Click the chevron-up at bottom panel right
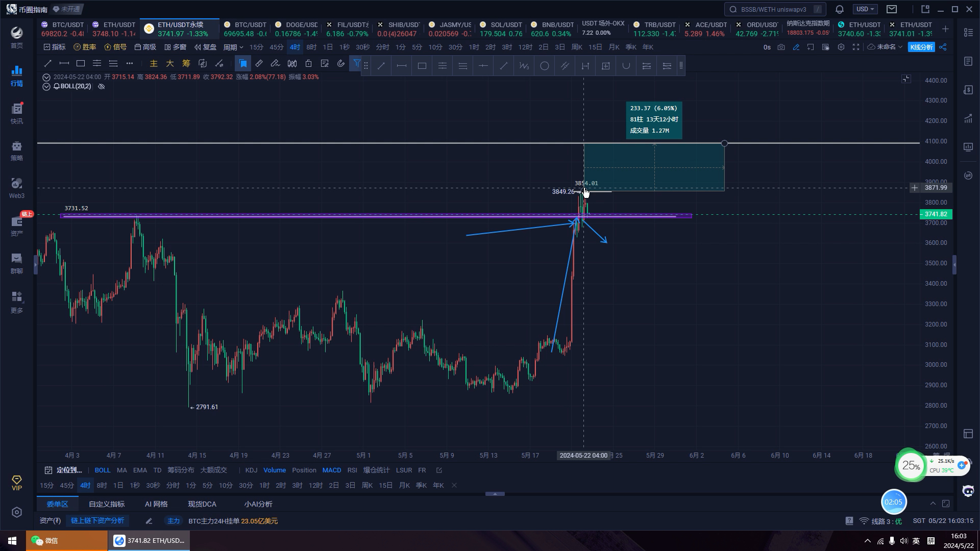Viewport: 980px width, 551px height. [933, 504]
